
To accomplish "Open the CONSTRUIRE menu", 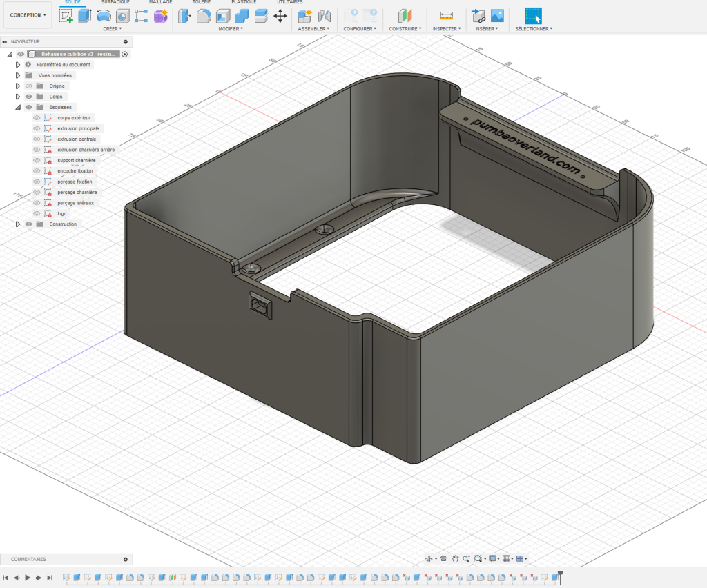I will pyautogui.click(x=405, y=29).
